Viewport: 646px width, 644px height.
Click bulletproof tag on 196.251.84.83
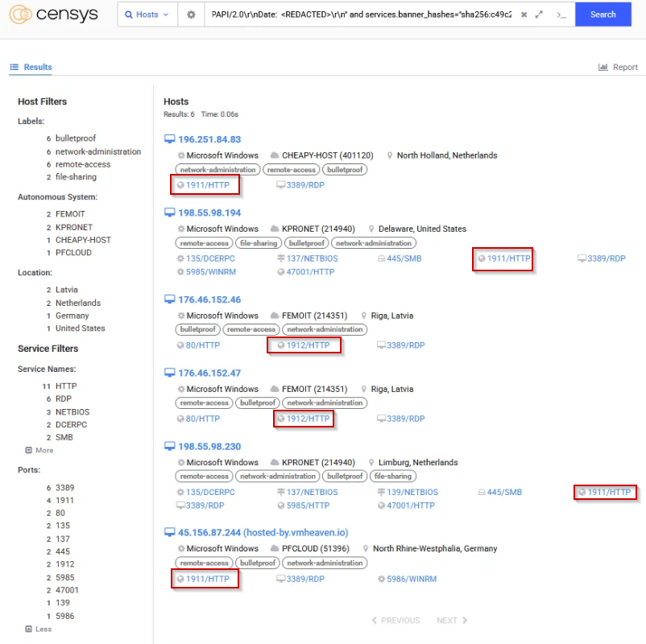click(345, 170)
